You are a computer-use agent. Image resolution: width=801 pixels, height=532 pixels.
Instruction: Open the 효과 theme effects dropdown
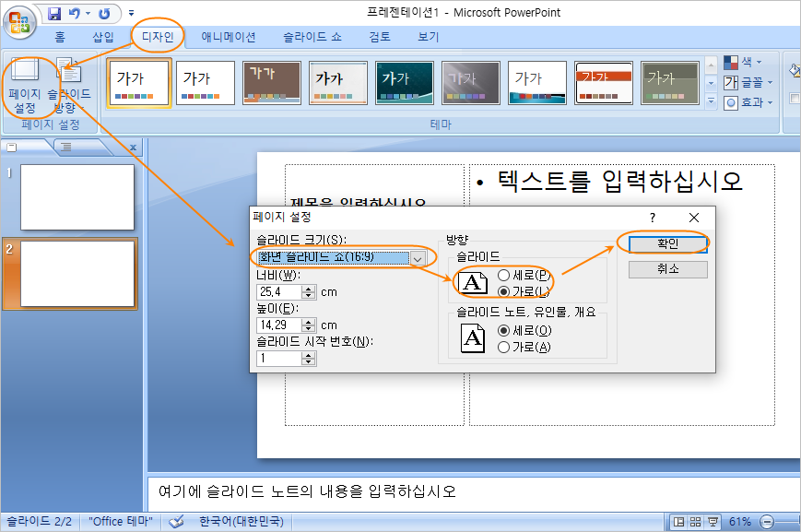coord(748,102)
